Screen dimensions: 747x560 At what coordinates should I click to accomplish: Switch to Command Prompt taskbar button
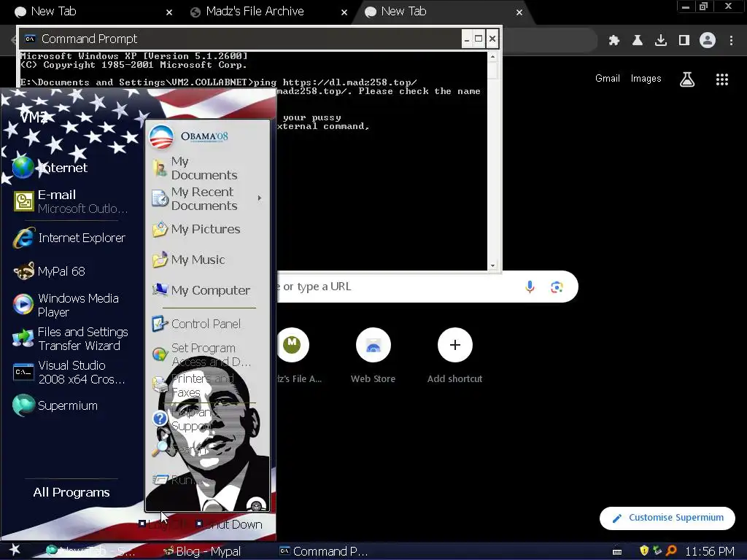click(323, 551)
